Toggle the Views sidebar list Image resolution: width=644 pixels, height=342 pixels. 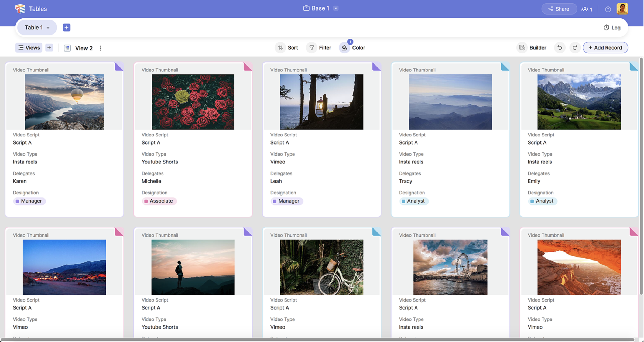[29, 48]
